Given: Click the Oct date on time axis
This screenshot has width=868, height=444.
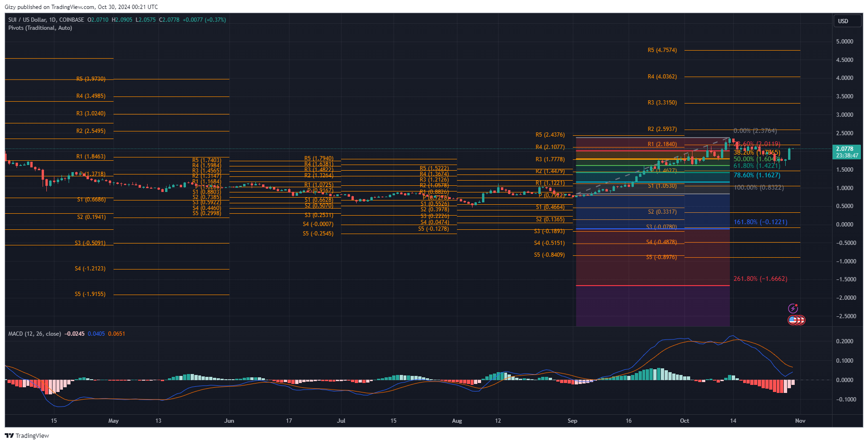Looking at the screenshot, I should coord(684,421).
